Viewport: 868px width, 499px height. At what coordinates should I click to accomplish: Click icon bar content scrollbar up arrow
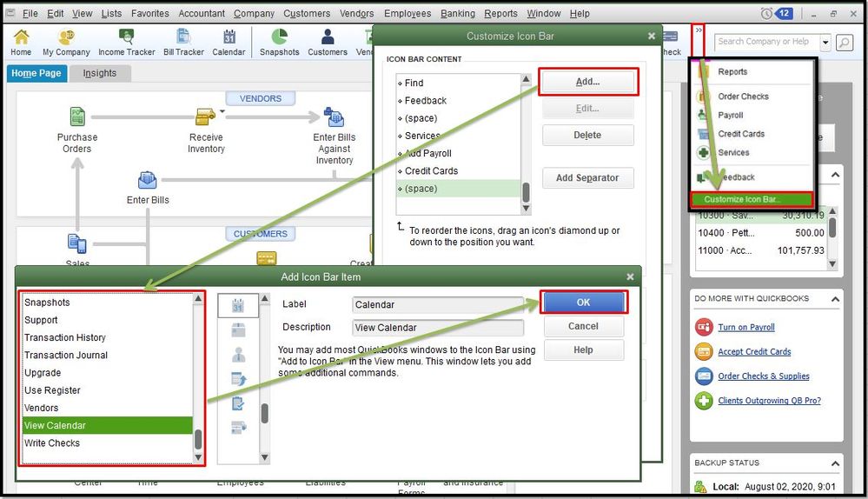pyautogui.click(x=526, y=79)
